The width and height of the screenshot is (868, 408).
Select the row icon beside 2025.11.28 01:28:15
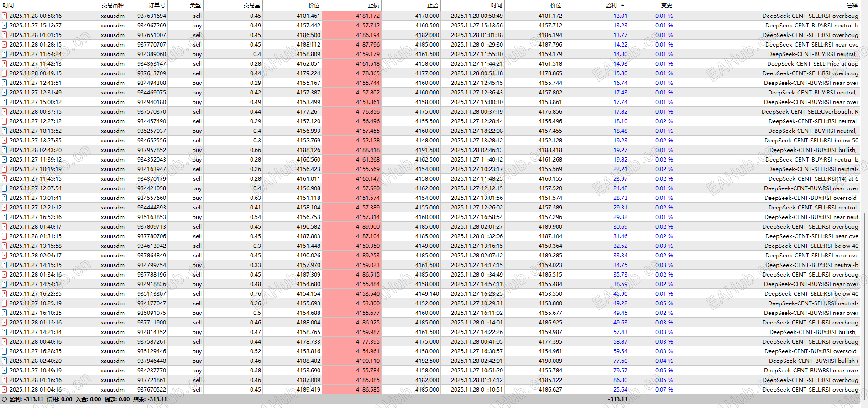4,44
